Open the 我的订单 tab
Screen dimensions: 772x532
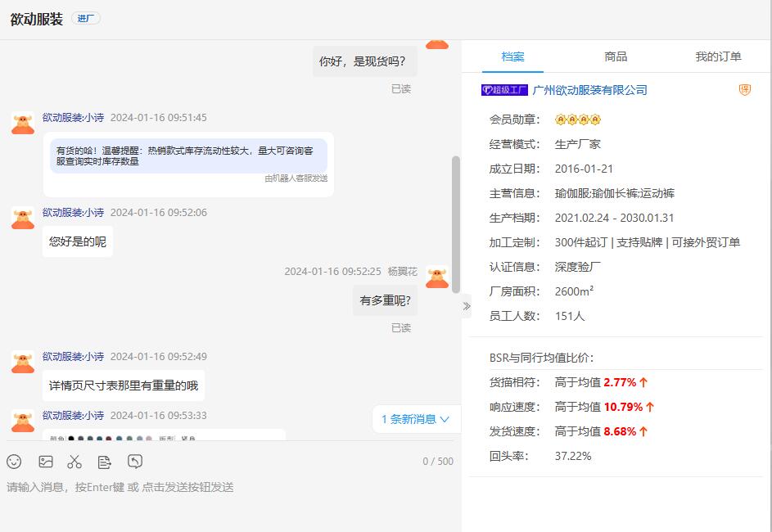[718, 56]
